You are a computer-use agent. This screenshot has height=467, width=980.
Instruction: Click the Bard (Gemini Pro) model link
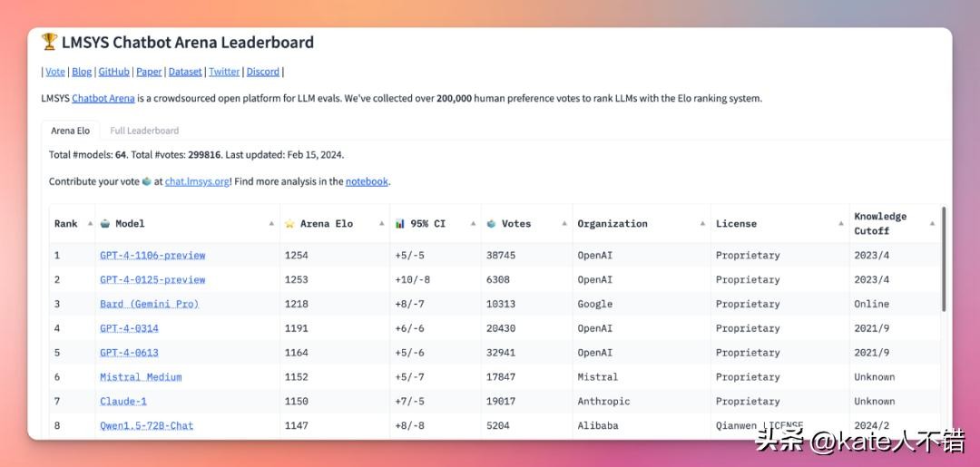(x=149, y=305)
